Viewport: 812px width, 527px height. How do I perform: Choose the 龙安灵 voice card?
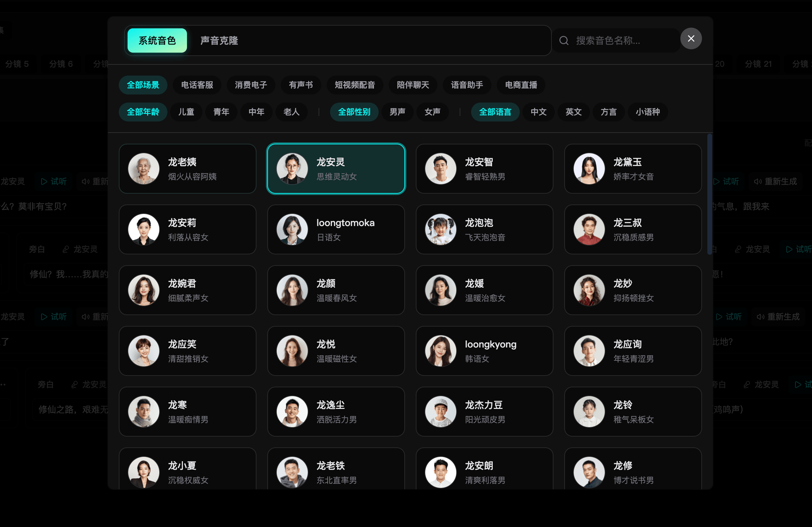point(336,169)
